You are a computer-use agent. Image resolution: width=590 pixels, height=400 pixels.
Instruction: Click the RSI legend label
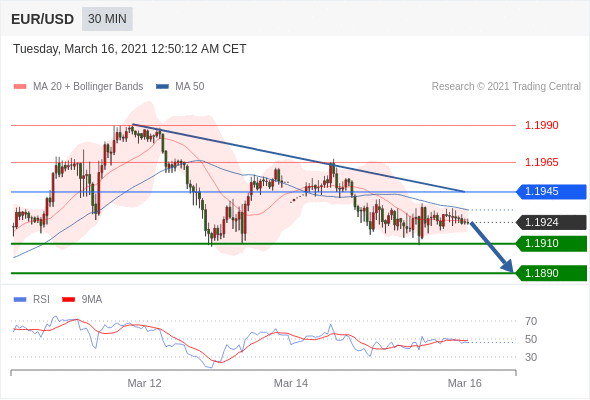click(x=41, y=300)
